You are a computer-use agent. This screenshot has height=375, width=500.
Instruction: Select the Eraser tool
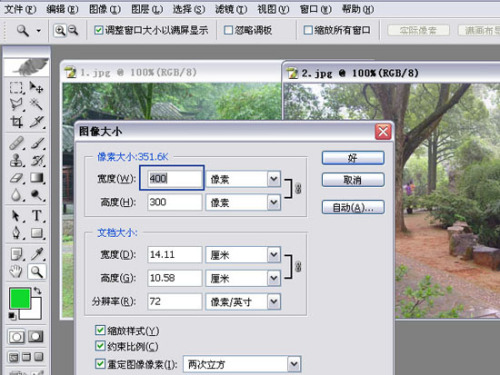[x=16, y=178]
